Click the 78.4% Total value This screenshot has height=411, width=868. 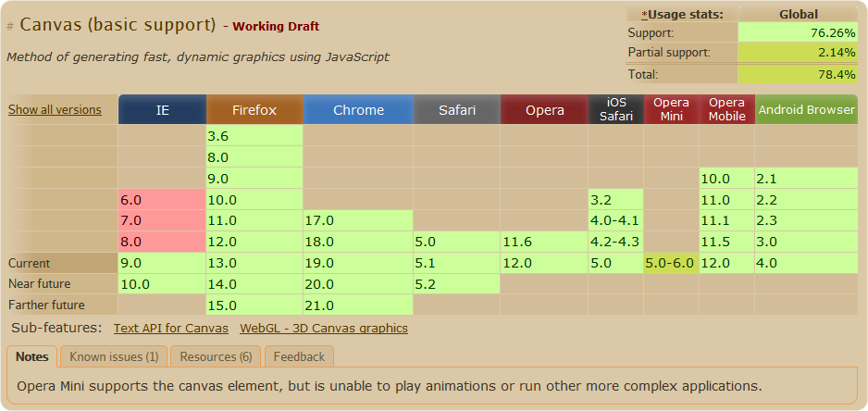[x=799, y=74]
